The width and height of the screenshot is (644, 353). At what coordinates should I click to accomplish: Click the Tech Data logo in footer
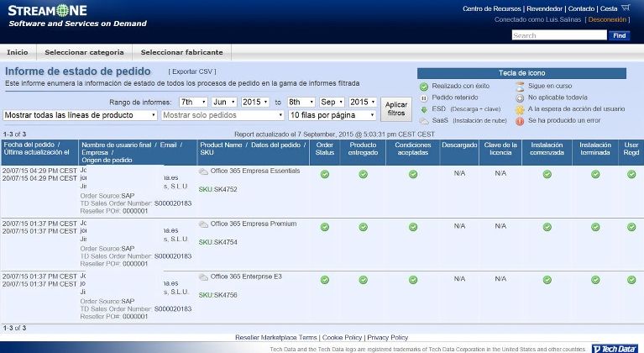click(x=614, y=349)
